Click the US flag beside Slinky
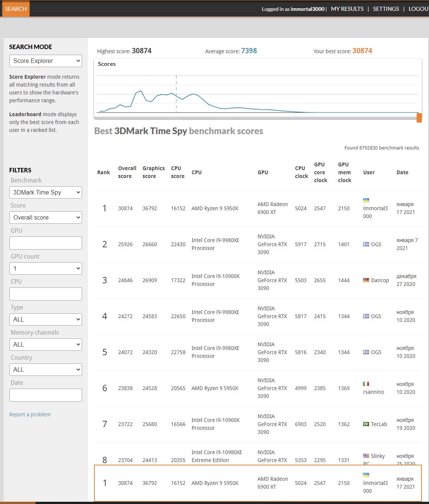Viewport: 429px width, 504px height. coord(366,456)
